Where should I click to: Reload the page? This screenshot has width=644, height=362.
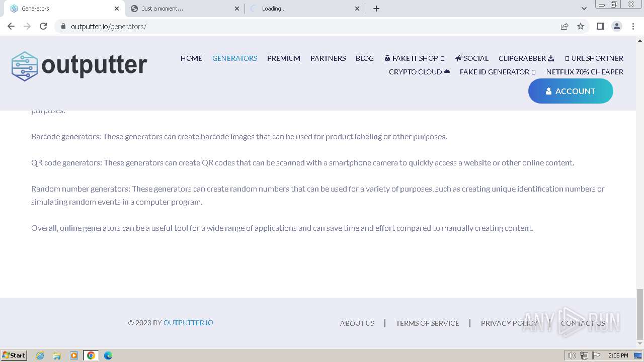click(43, 26)
